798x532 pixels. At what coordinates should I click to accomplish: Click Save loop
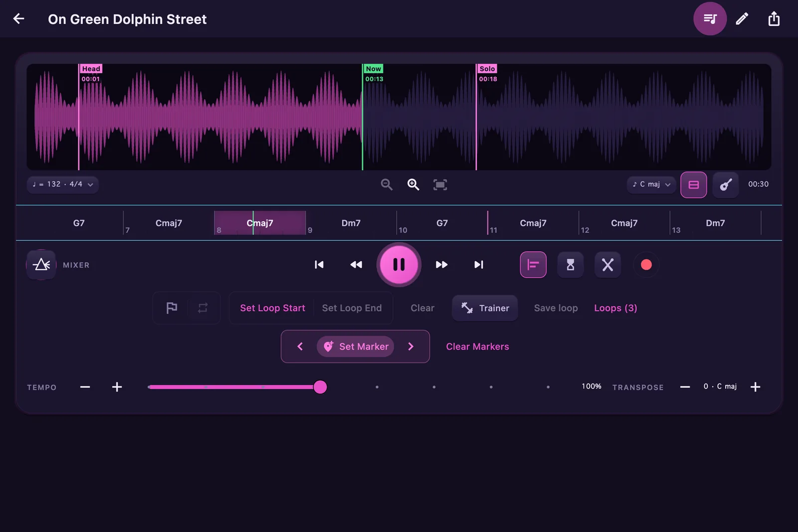pos(556,308)
